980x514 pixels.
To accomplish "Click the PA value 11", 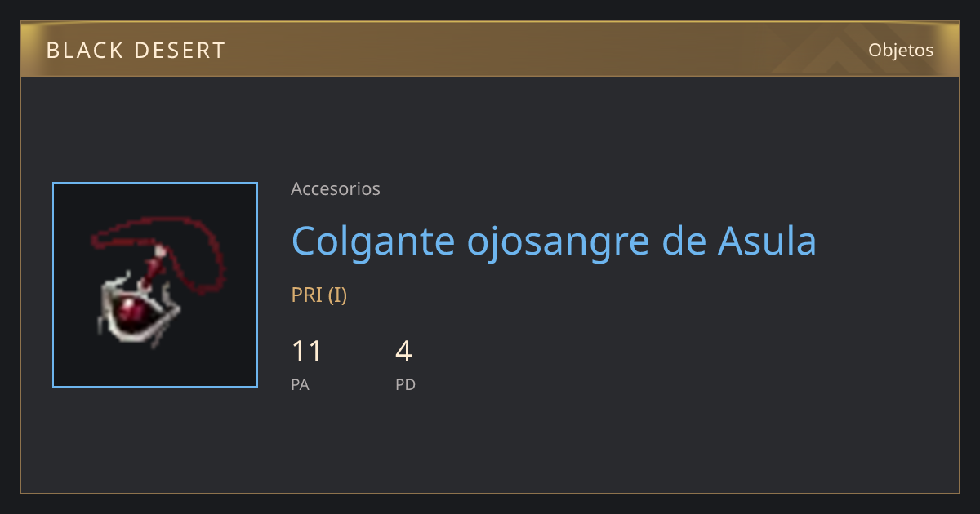I will pyautogui.click(x=307, y=352).
